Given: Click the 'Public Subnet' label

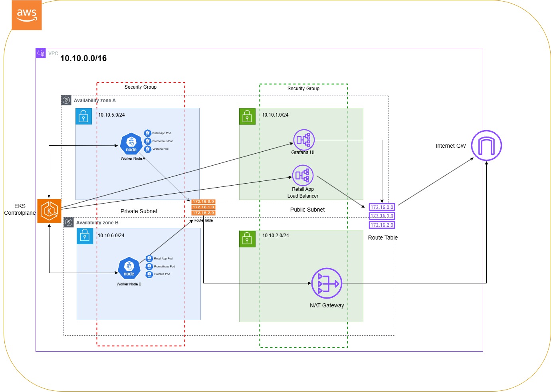Looking at the screenshot, I should click(x=307, y=210).
